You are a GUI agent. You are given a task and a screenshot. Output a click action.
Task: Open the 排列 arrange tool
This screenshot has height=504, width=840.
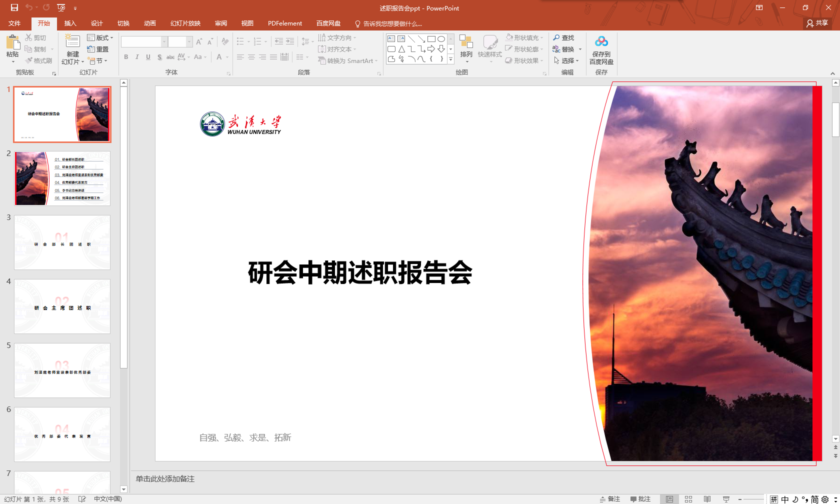point(466,46)
